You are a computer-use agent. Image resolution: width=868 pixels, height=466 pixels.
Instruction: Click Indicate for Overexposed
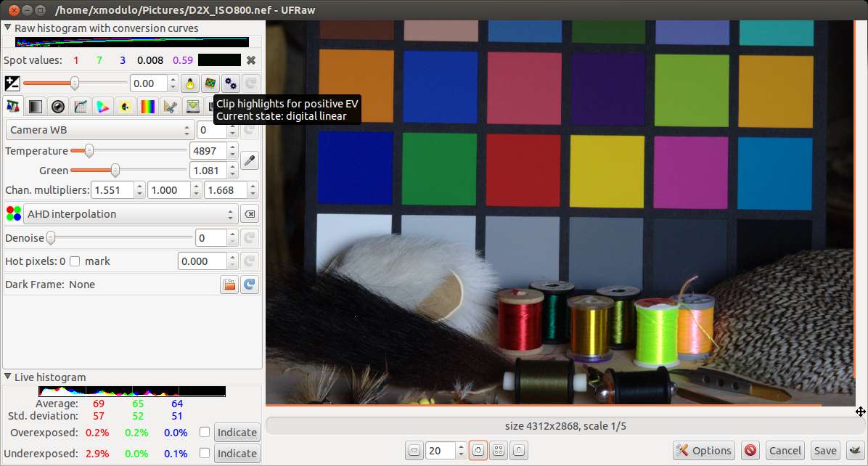pos(237,432)
